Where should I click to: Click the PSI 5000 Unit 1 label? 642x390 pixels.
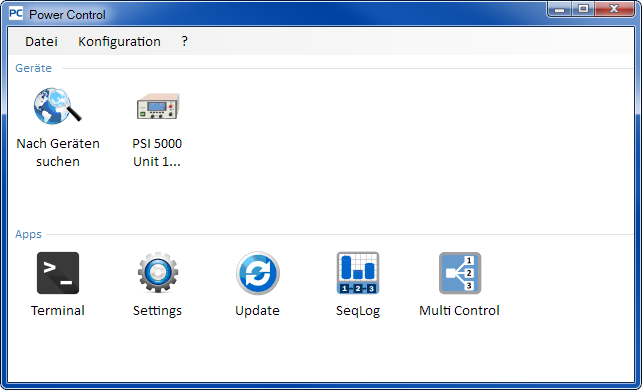(157, 152)
